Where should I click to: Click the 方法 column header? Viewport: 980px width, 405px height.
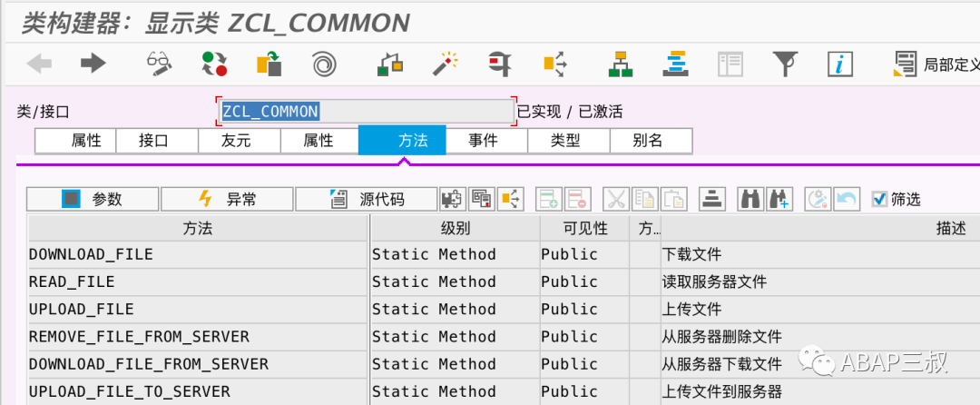click(x=198, y=228)
